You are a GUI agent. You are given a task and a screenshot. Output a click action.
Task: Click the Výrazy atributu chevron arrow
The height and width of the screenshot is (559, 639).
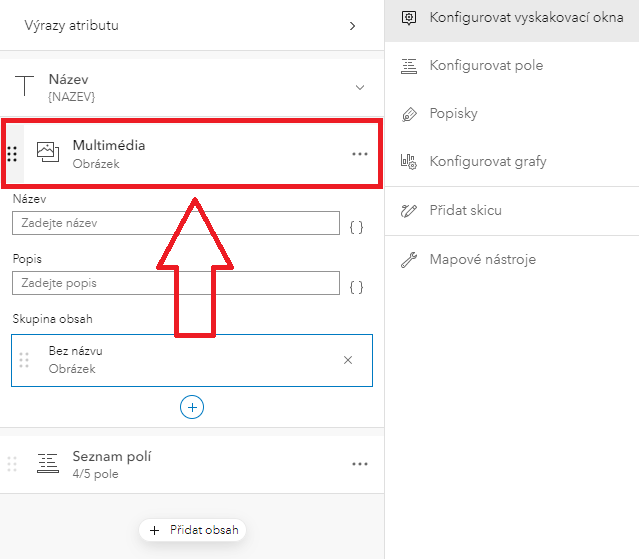[353, 26]
